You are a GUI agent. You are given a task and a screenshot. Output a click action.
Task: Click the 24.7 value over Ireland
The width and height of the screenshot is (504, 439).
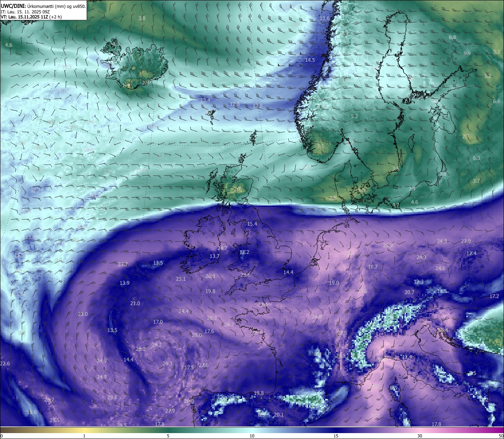point(222,248)
